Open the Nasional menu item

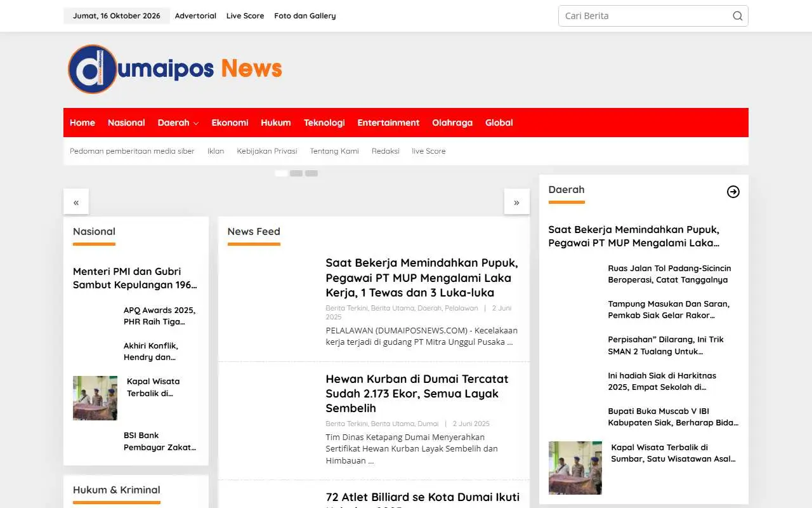click(126, 123)
